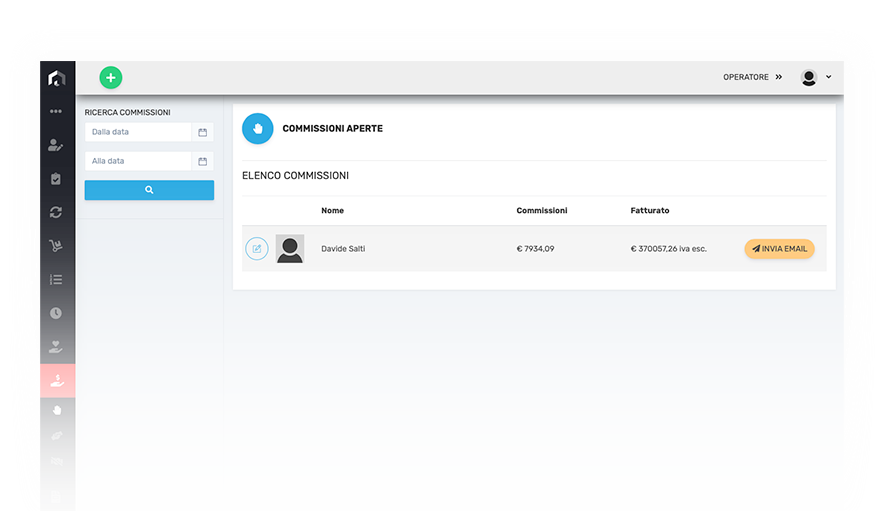
Task: Click the RICERCA COMMISSIONI label
Action: [127, 112]
